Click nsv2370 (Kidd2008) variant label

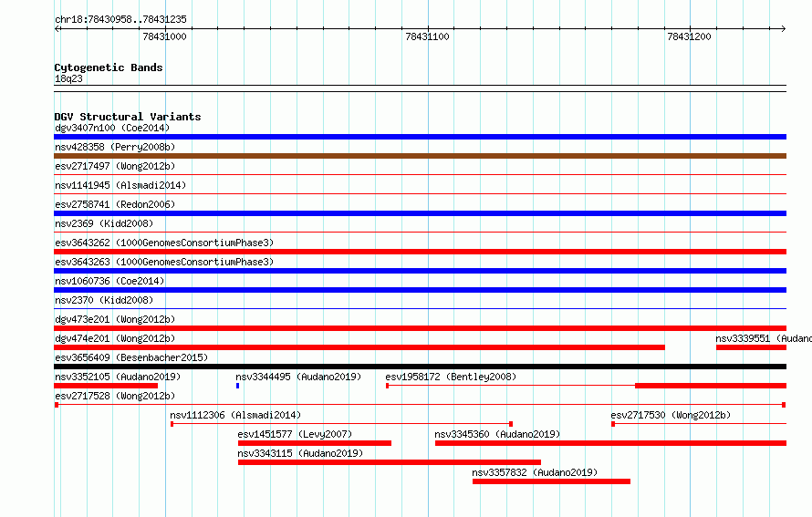pyautogui.click(x=104, y=300)
